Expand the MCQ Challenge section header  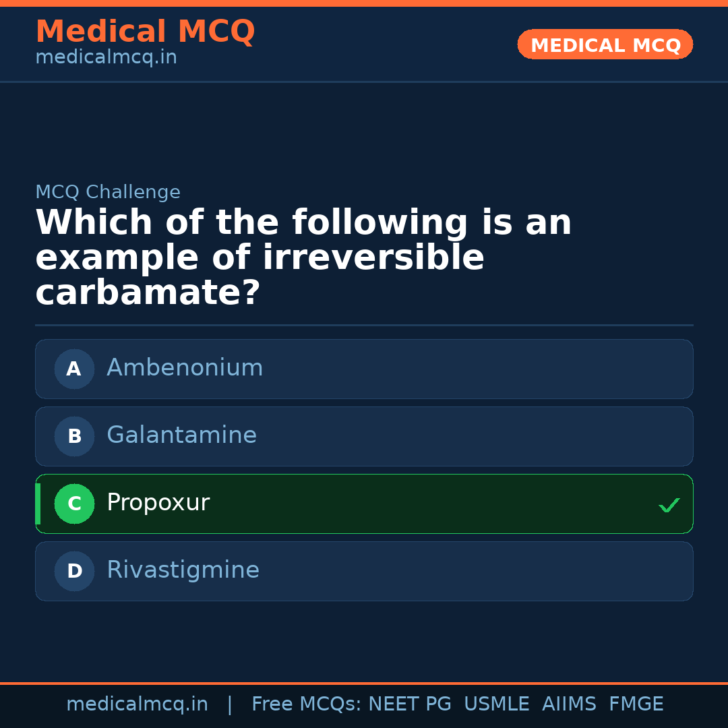tap(107, 192)
